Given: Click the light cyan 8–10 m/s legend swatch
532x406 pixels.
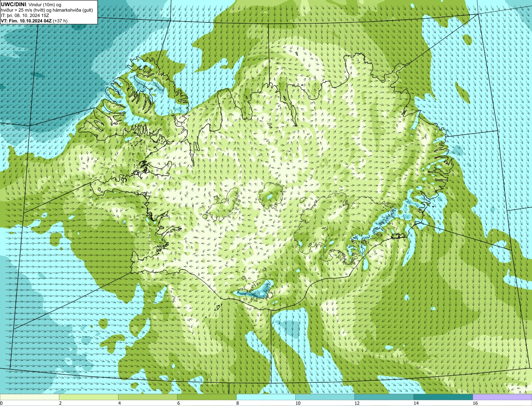Looking at the screenshot, I should 266,397.
